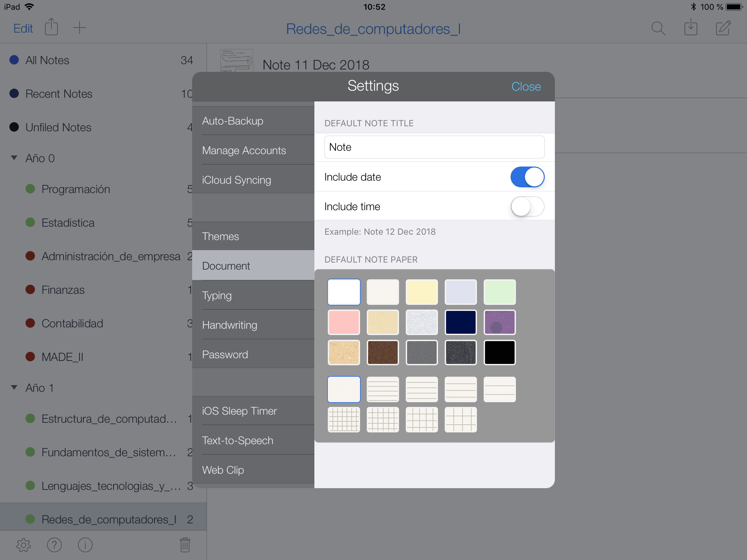
Task: Disable the Include date switch
Action: click(527, 177)
